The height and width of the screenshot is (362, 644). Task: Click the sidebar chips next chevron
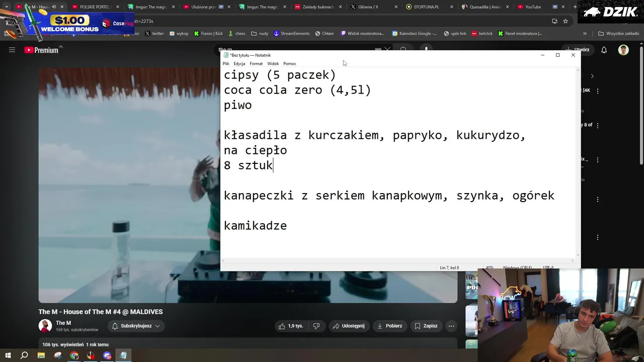pyautogui.click(x=592, y=76)
